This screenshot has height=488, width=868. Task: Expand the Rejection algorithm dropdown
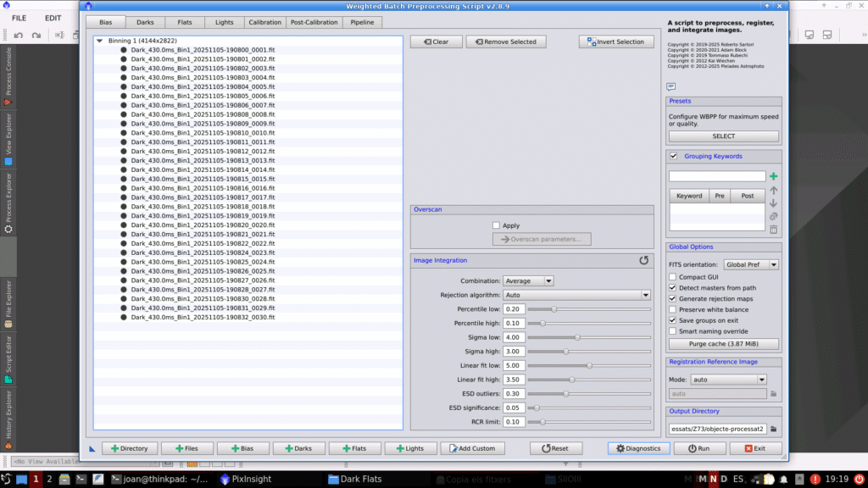click(576, 295)
